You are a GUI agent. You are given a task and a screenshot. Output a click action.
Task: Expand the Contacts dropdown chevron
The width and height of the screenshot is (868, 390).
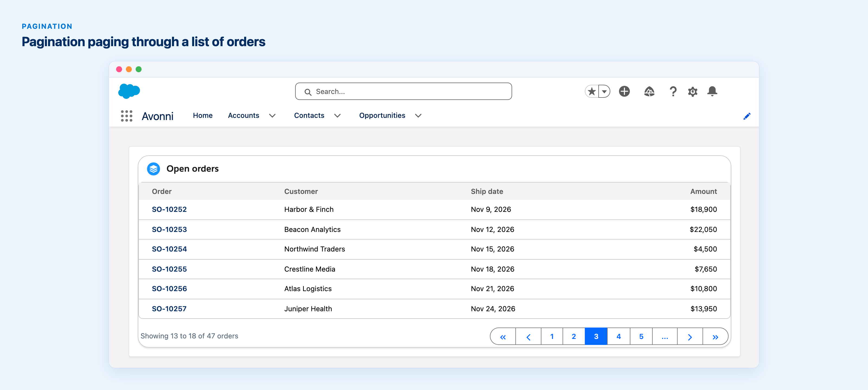tap(337, 116)
